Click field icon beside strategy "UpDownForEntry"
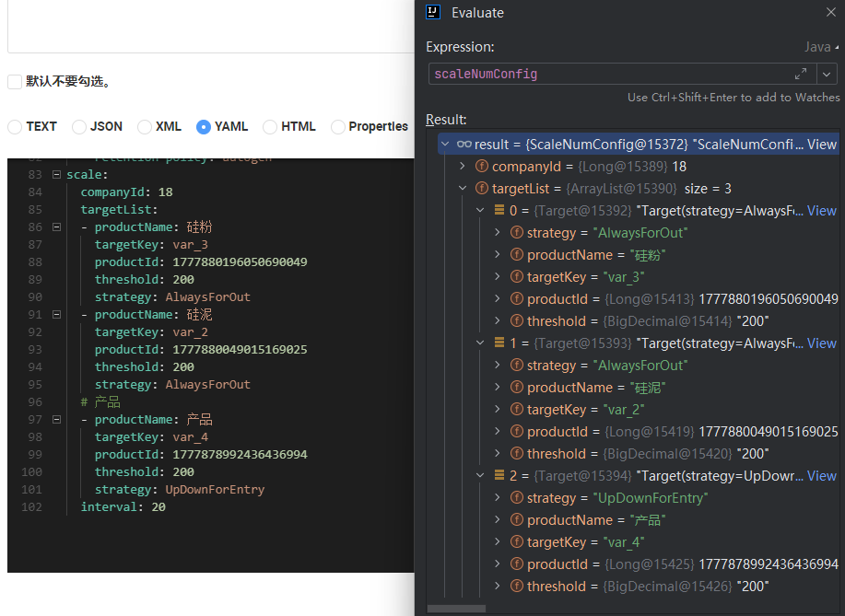845x616 pixels. 517,497
